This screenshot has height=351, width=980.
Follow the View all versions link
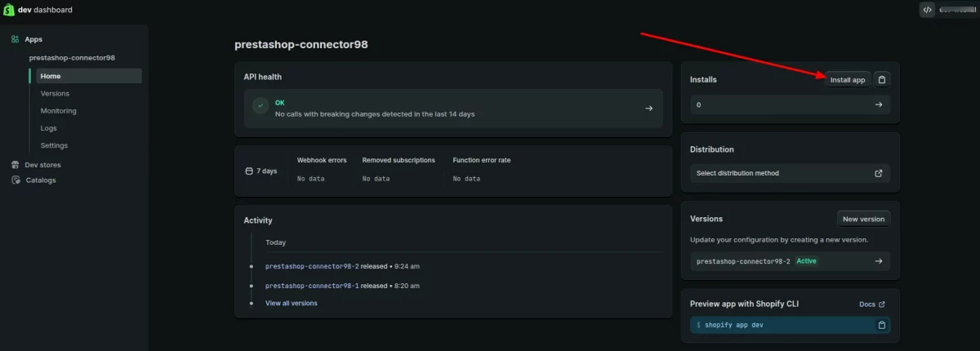point(292,303)
